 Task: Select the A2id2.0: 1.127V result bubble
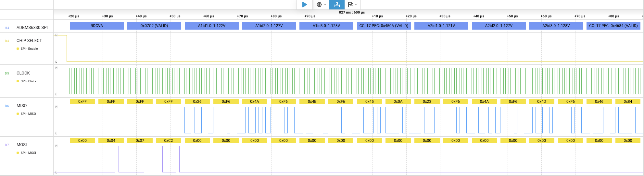tap(499, 26)
